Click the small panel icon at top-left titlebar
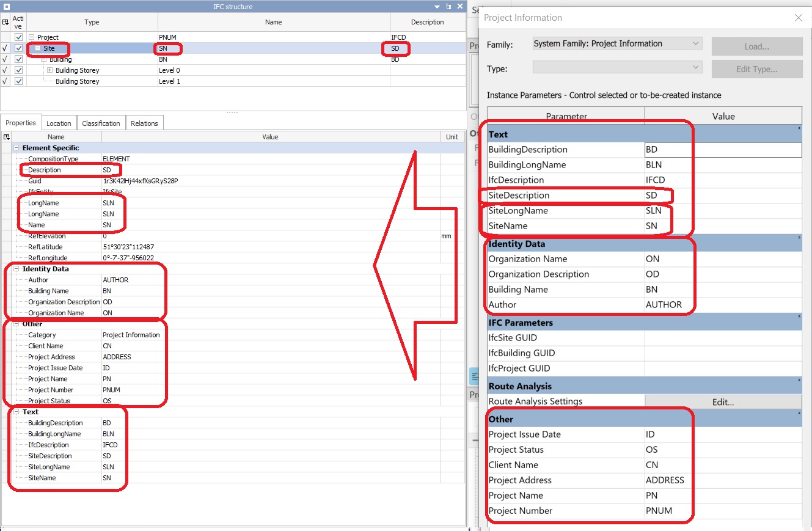The height and width of the screenshot is (531, 812). tap(6, 6)
